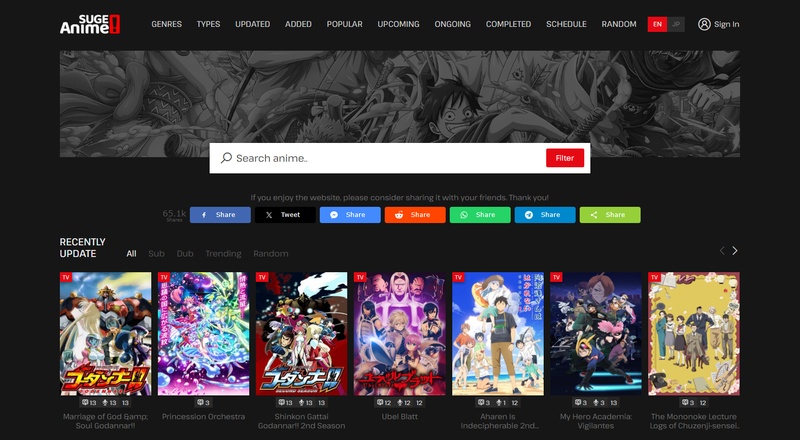This screenshot has height=440, width=800.
Task: Open My Hero Academia: Vigilantes poster
Action: click(596, 333)
